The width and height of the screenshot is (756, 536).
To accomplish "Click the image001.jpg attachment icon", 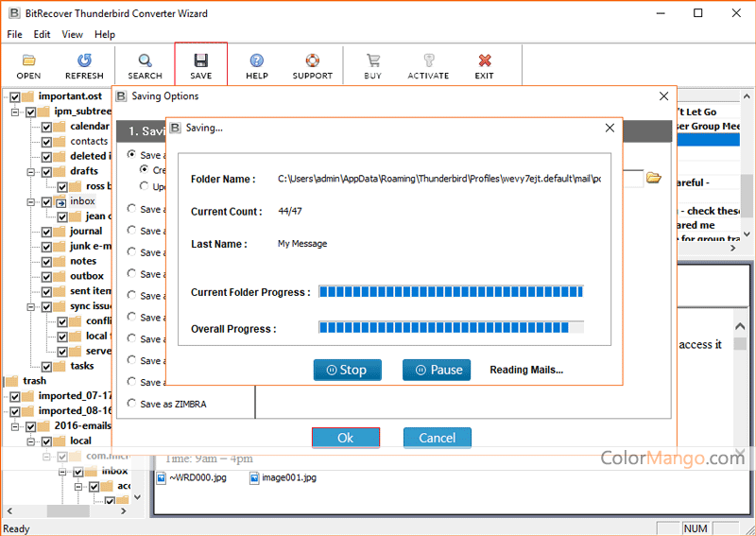I will click(x=254, y=478).
